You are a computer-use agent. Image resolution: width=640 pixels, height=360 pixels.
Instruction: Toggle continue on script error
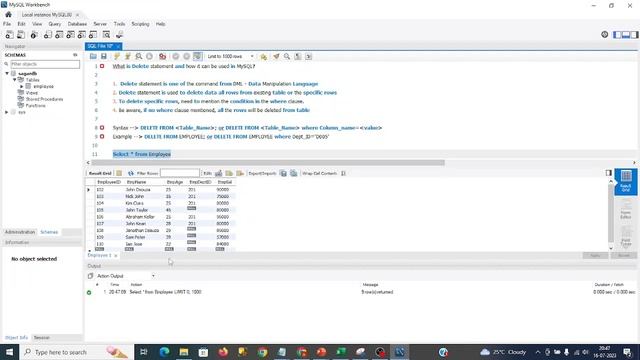tap(162, 56)
